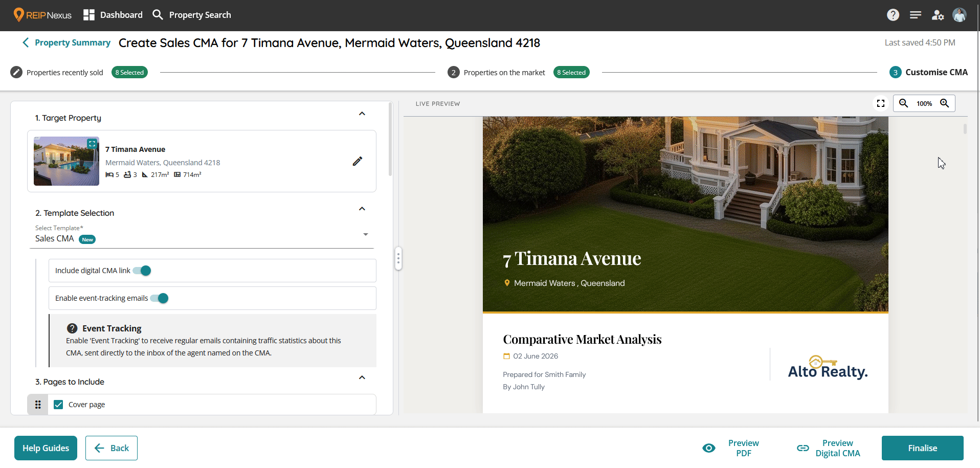Click the left panel scrollbar

point(390,139)
